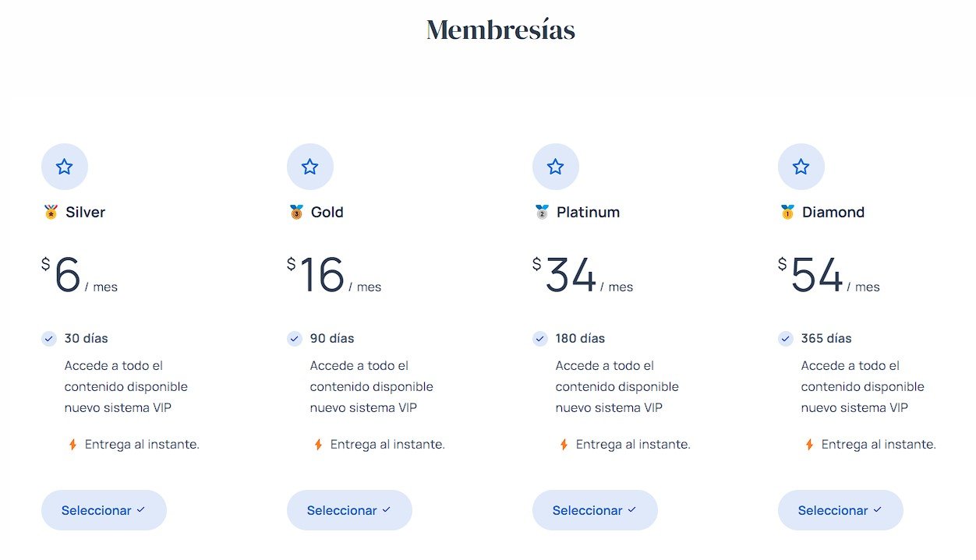Screen dimensions: 976x560
Task: Click the star icon above Platinum plan
Action: [x=556, y=167]
